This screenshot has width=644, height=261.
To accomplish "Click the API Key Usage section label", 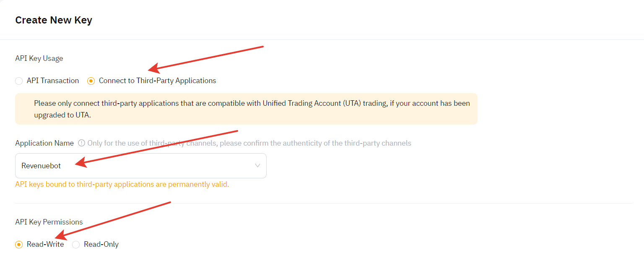I will pyautogui.click(x=39, y=58).
